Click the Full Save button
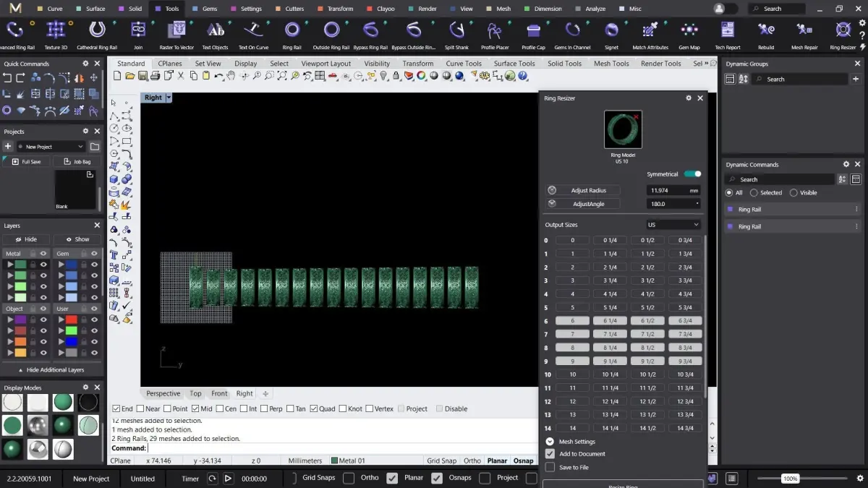Screen dimensions: 868x488 (x=25, y=162)
